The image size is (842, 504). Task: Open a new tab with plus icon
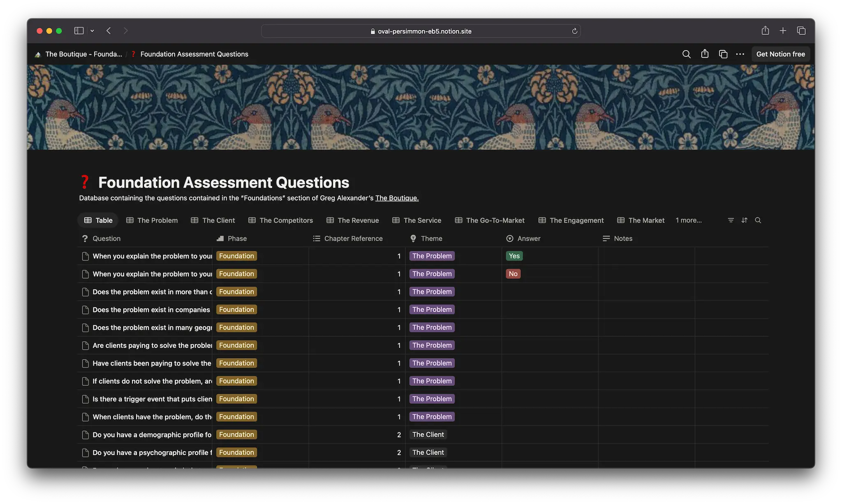[x=783, y=31]
